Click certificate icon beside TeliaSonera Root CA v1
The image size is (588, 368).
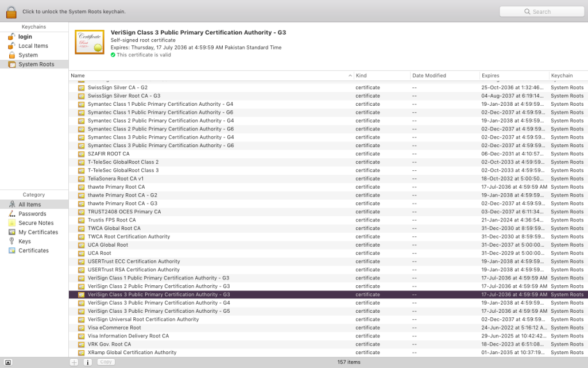(81, 179)
